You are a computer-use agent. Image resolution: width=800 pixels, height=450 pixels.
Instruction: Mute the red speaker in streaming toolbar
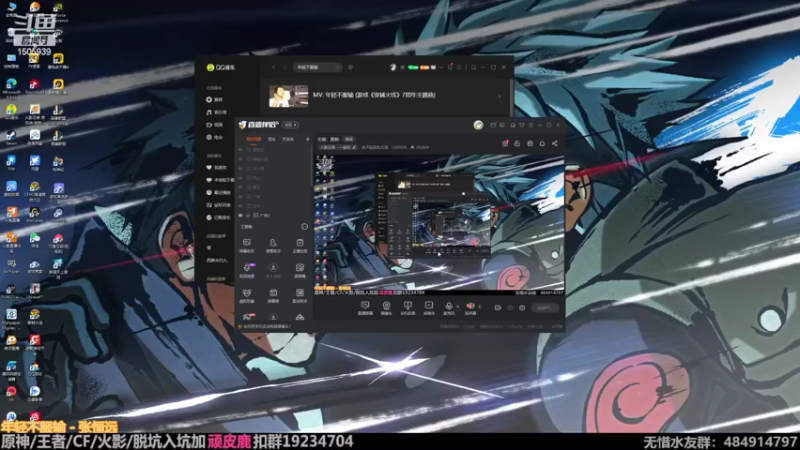[470, 307]
